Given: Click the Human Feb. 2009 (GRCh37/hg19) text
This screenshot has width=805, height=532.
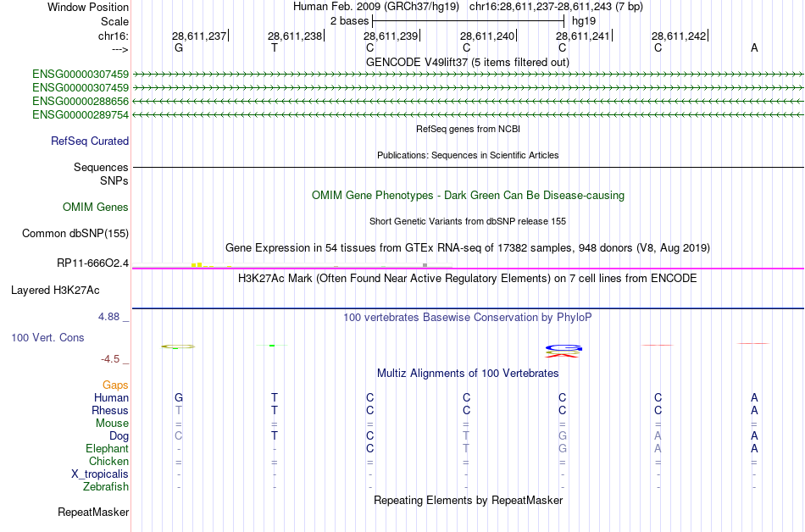Looking at the screenshot, I should (378, 7).
